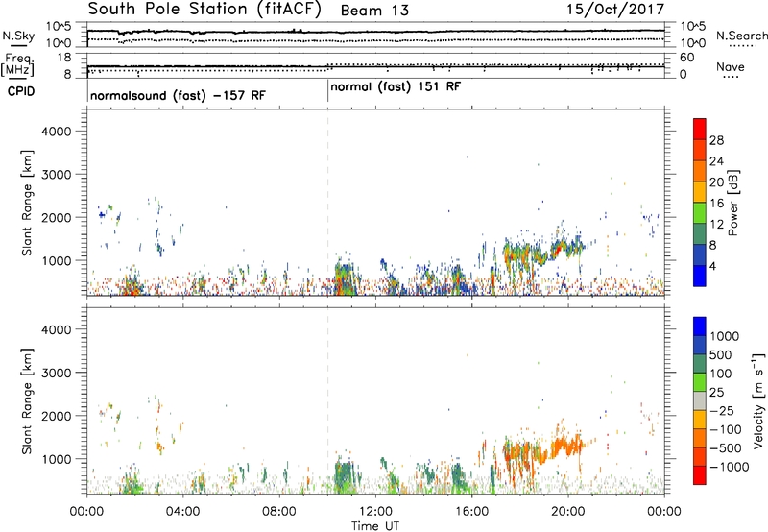Click the 'Velocity [m s-1]' color bar label
Image resolution: width=768 pixels, height=532 pixels.
tap(758, 400)
